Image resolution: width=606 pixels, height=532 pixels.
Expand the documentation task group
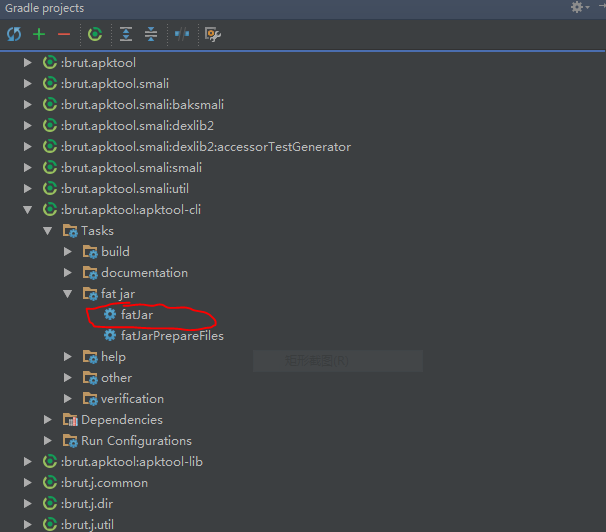pos(68,273)
